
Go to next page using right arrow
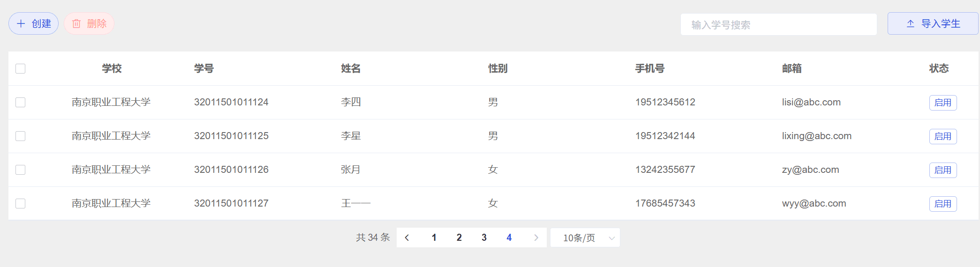point(536,238)
